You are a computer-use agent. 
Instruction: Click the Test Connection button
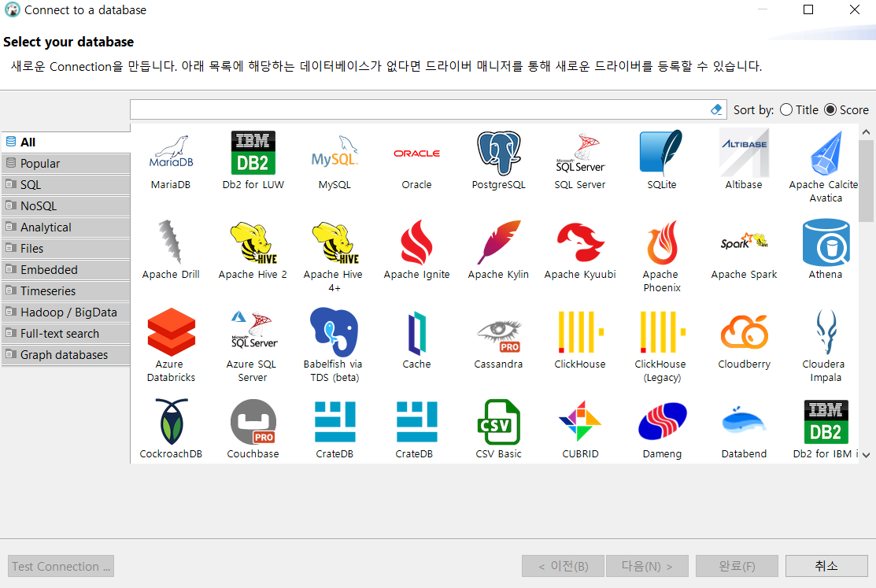point(61,566)
